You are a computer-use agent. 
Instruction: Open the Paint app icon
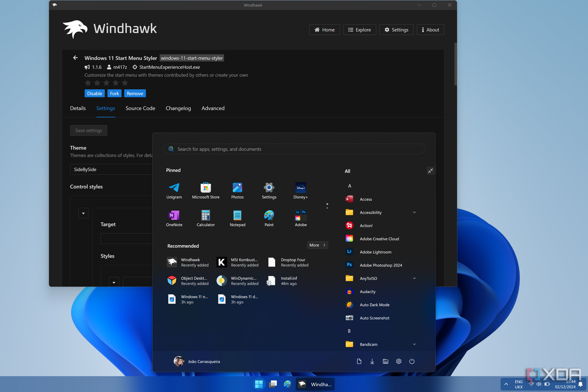click(x=269, y=215)
